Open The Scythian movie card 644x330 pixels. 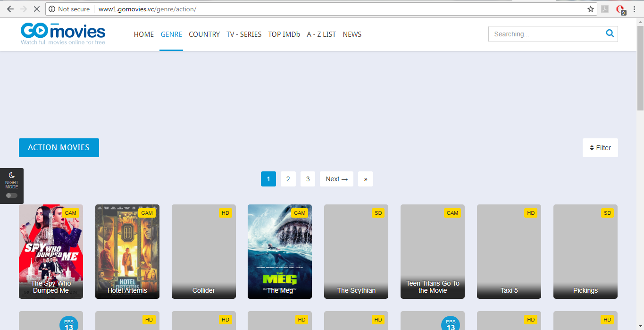[x=356, y=252]
